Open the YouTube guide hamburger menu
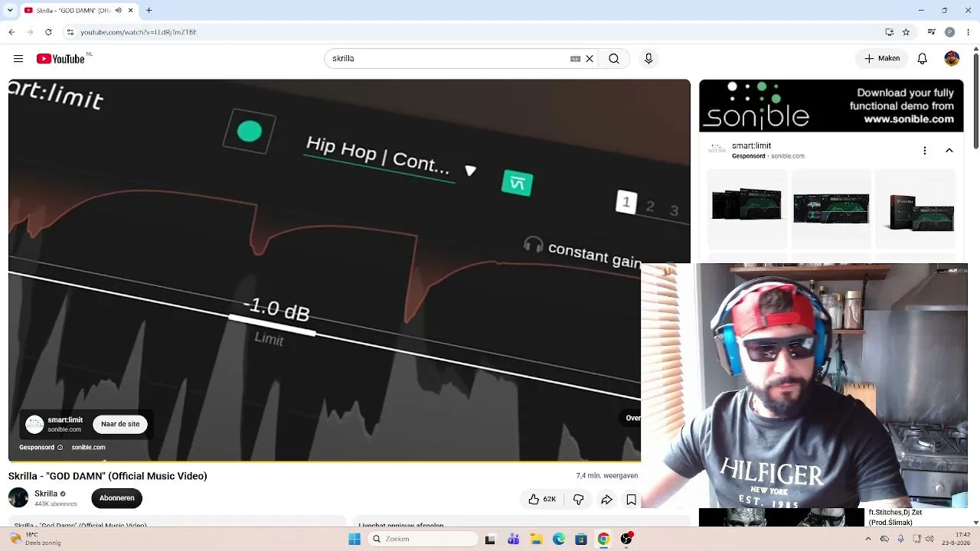980x551 pixels. coord(18,59)
